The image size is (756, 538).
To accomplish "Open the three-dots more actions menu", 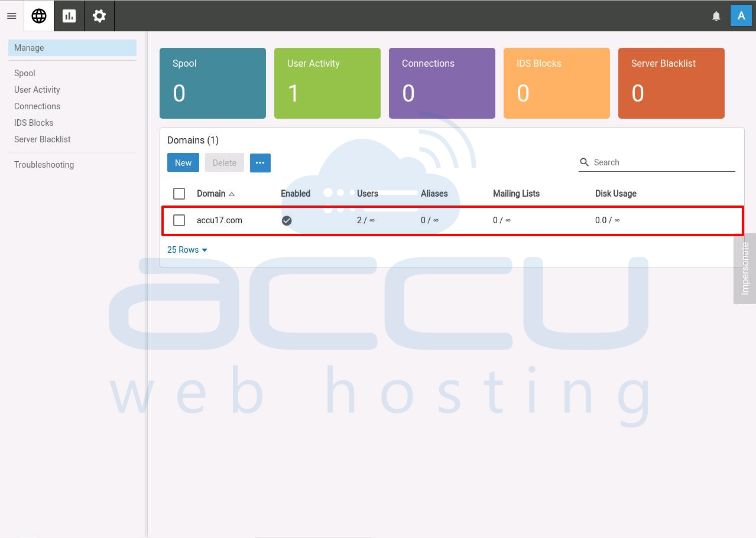I will tap(260, 163).
